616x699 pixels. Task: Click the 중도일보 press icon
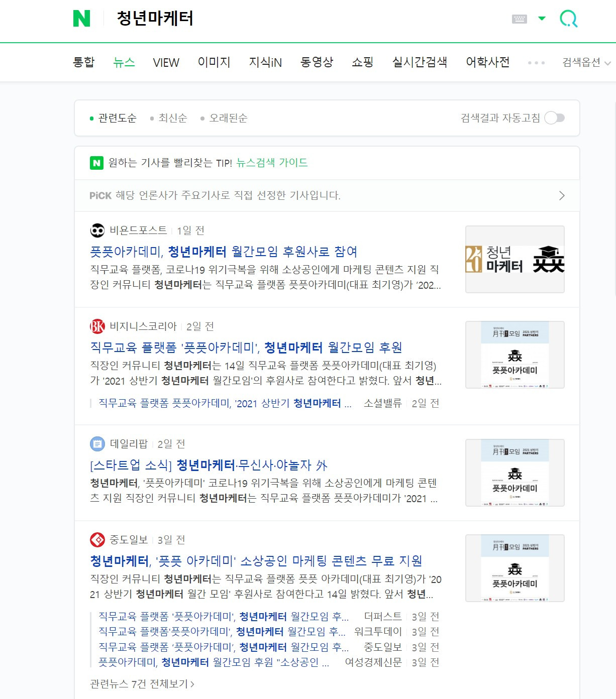coord(96,540)
